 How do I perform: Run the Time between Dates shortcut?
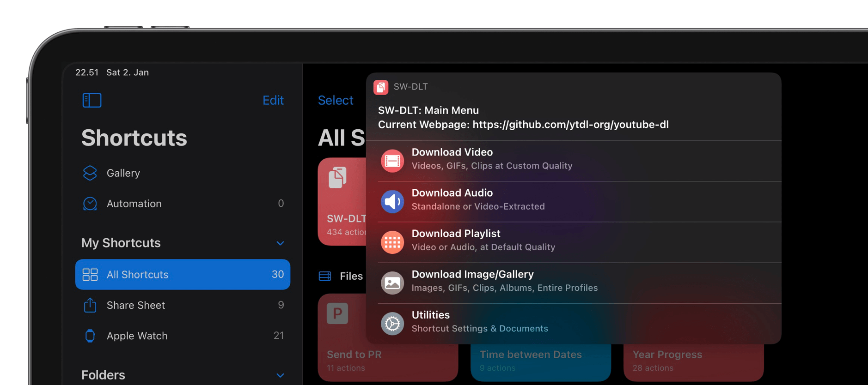541,362
